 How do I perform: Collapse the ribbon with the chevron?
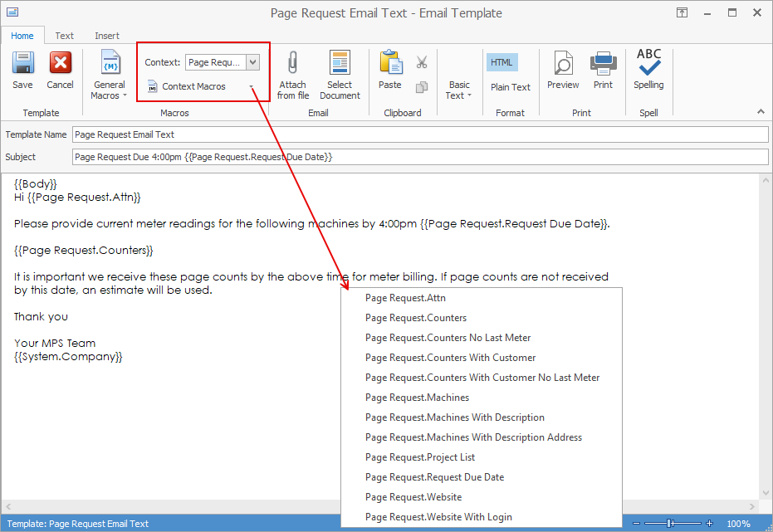point(761,112)
